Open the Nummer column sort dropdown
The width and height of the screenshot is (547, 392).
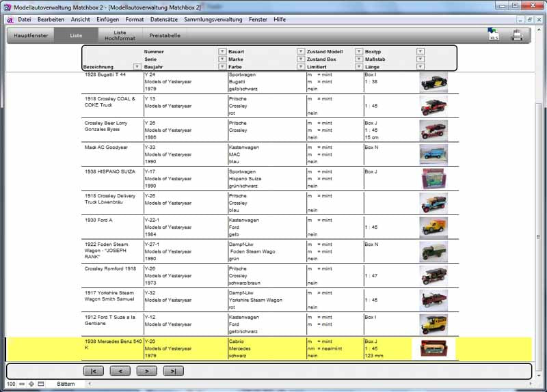[222, 51]
